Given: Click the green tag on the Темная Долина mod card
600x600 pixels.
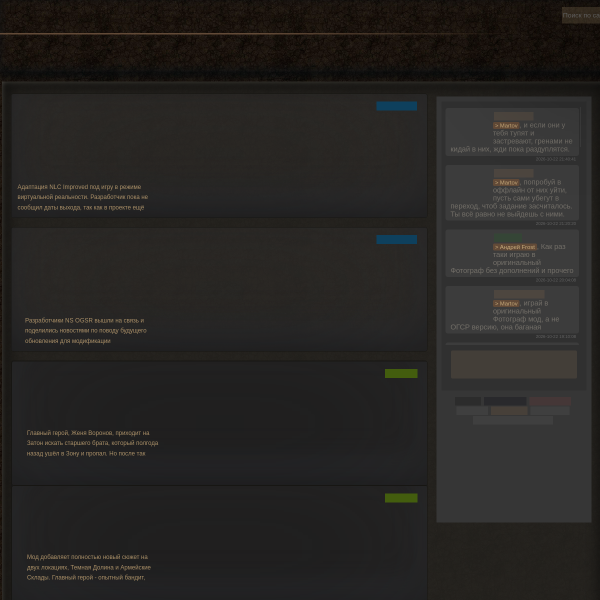Looking at the screenshot, I should pos(401,498).
